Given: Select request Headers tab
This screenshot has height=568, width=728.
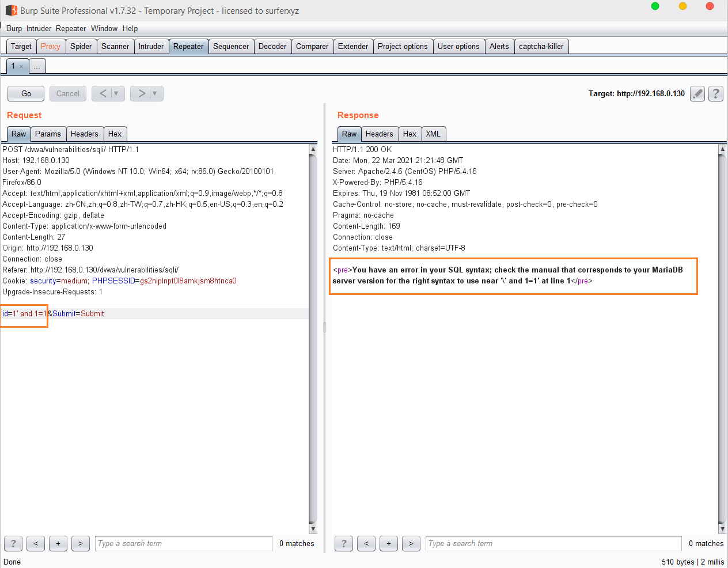Looking at the screenshot, I should click(85, 134).
